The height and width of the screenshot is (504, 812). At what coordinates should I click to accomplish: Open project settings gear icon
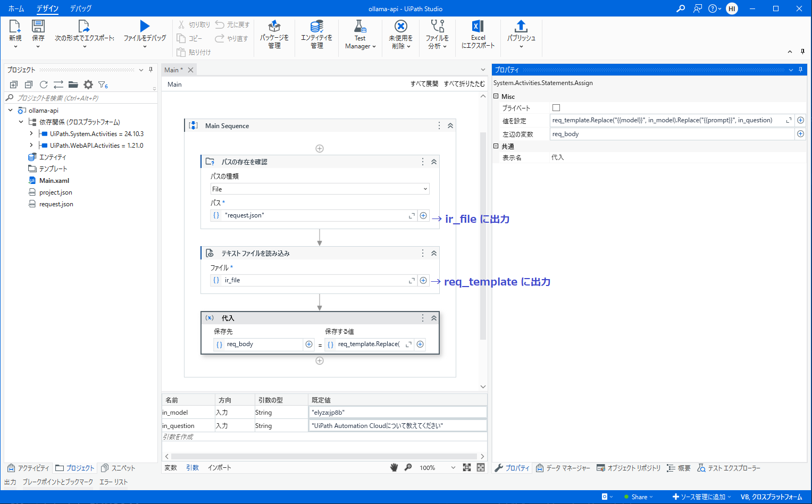pos(88,85)
